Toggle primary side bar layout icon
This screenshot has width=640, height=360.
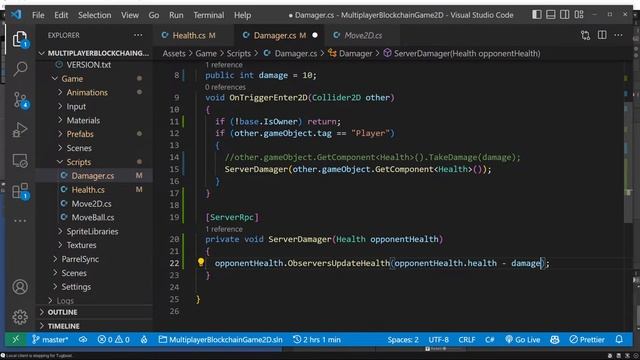click(537, 15)
